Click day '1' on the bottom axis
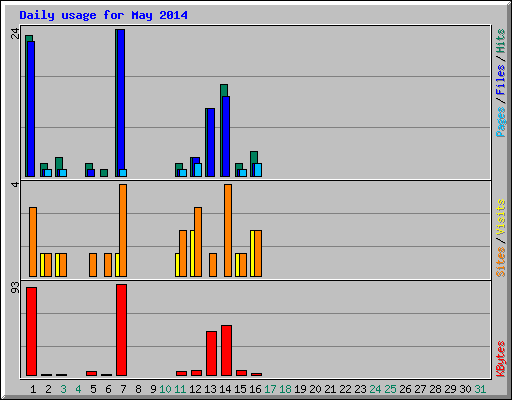512x400 pixels. click(x=33, y=389)
